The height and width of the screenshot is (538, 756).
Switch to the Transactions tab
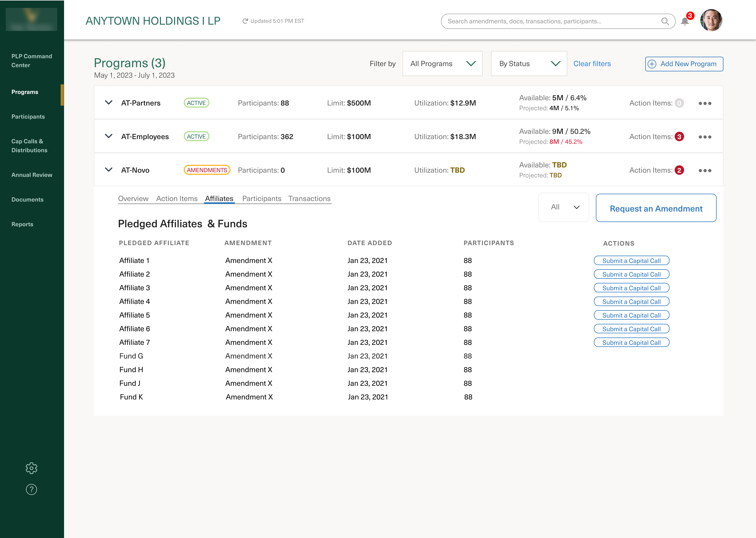coord(309,198)
